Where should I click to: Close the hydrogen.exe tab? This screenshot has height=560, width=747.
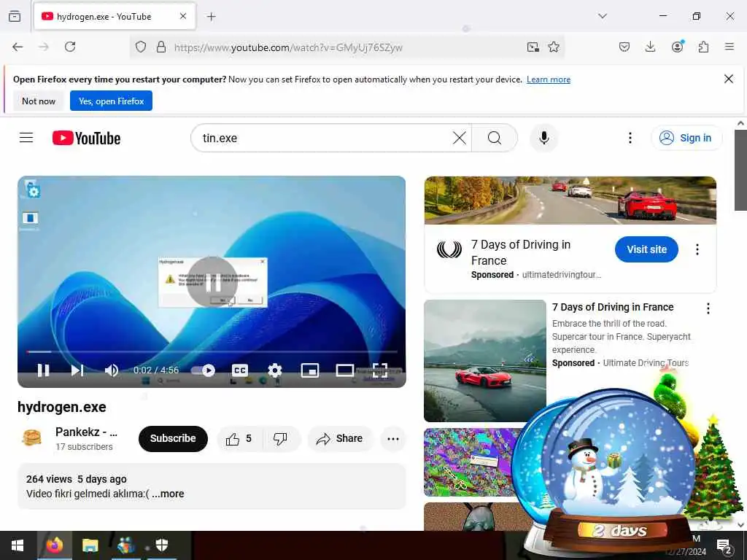click(183, 16)
